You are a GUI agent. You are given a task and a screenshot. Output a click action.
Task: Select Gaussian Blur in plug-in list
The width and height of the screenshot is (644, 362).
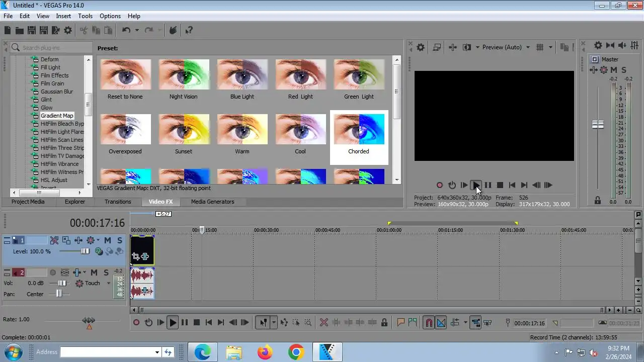click(x=57, y=92)
